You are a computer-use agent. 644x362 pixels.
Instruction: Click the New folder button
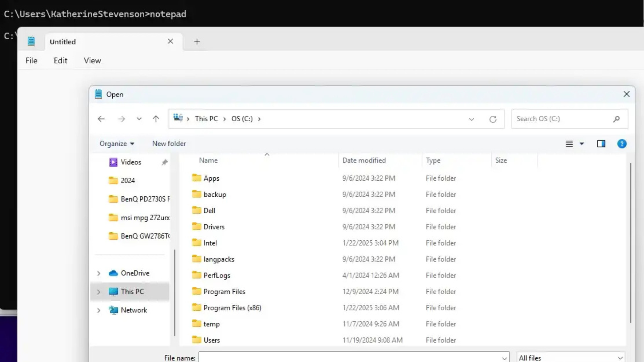[169, 143]
